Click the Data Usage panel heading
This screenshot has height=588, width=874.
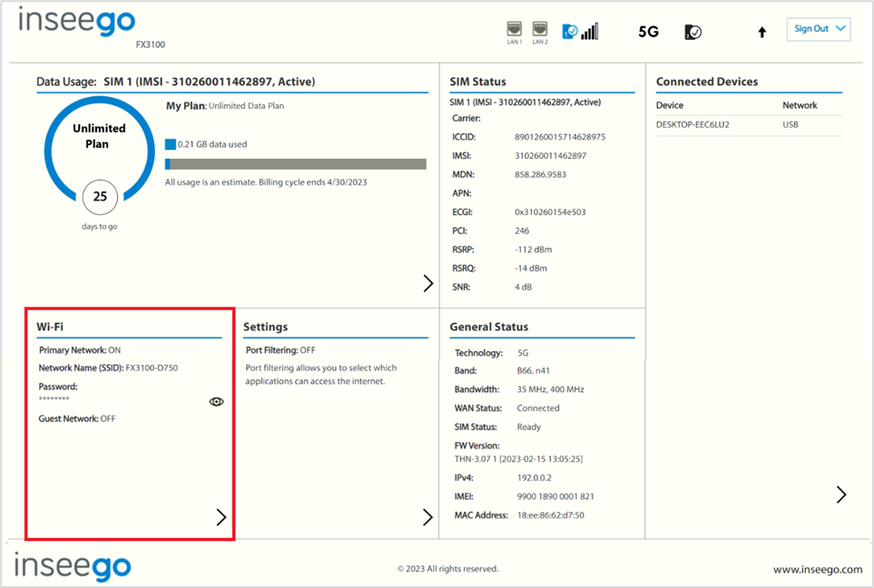click(x=175, y=82)
